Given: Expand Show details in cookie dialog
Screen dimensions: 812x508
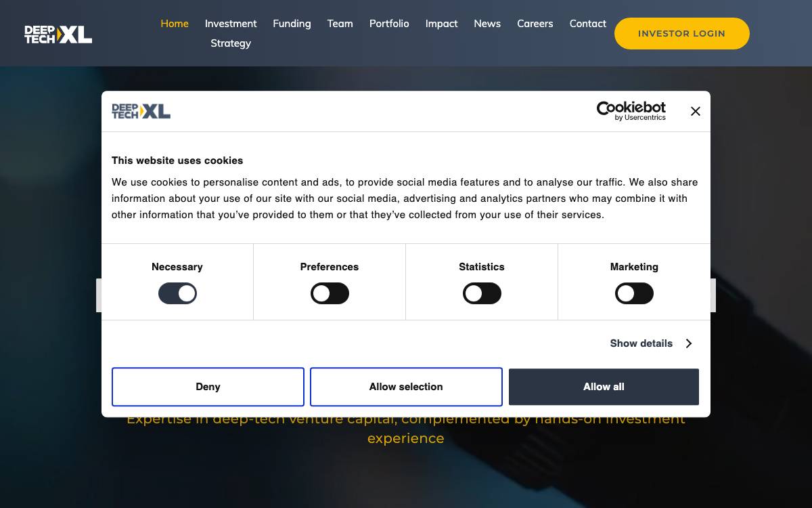Looking at the screenshot, I should 651,343.
